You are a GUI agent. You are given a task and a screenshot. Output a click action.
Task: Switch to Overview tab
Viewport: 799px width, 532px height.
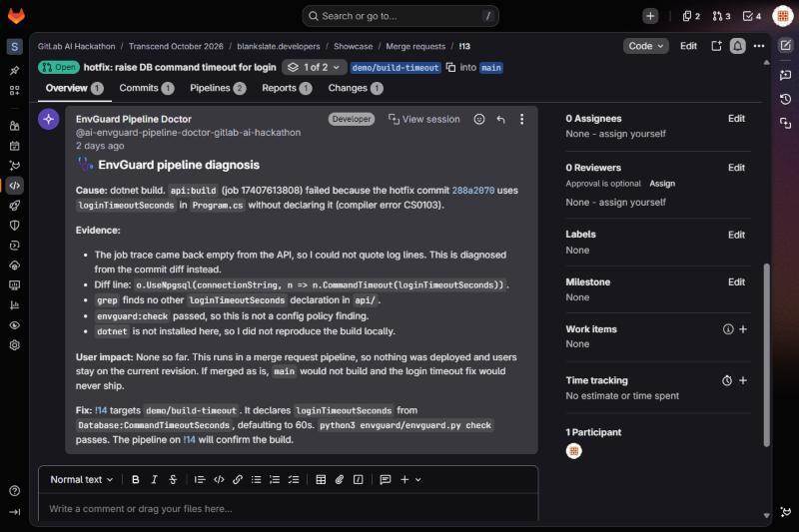[74, 88]
